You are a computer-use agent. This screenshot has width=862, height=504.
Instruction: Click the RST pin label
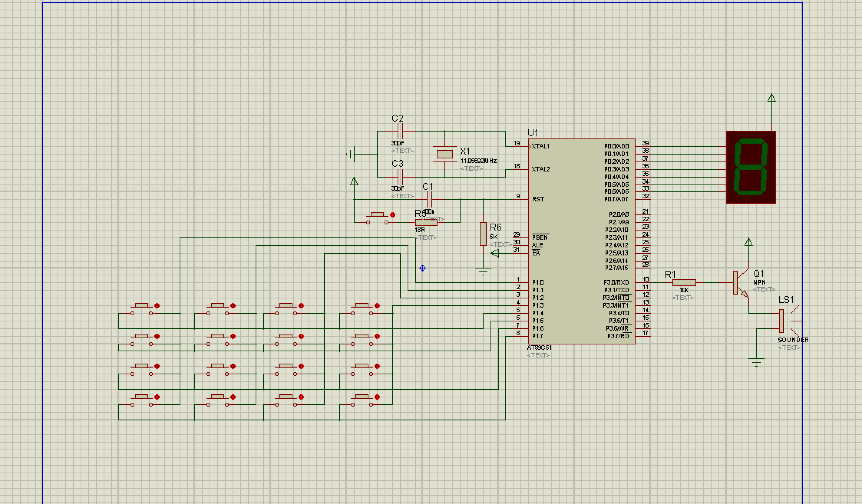[x=538, y=199]
